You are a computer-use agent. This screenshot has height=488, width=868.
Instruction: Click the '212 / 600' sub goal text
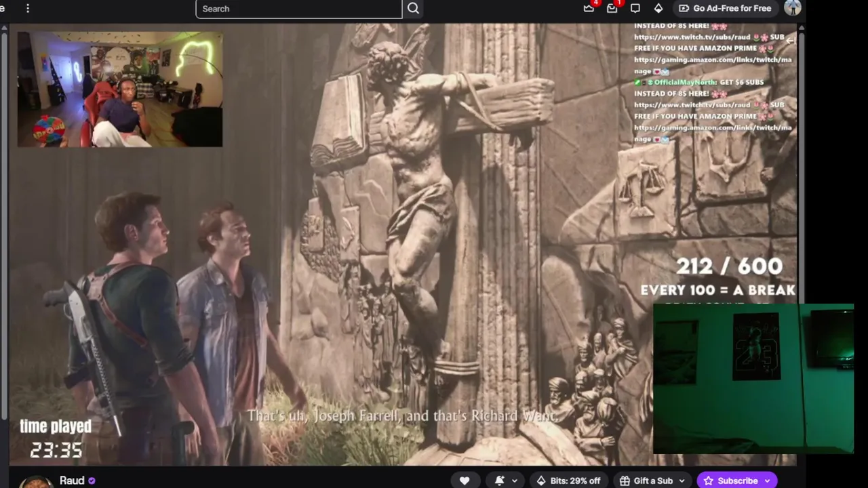pyautogui.click(x=730, y=266)
